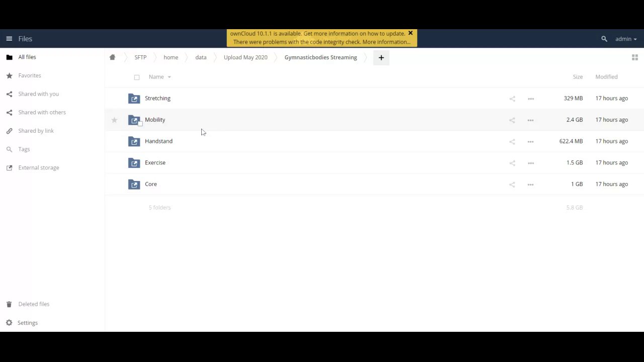644x362 pixels.
Task: Open the hamburger app menu
Action: pyautogui.click(x=9, y=39)
